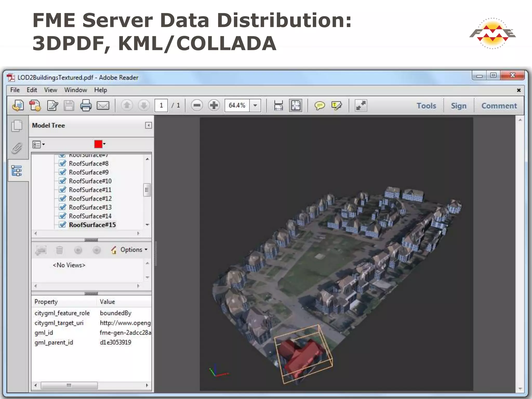This screenshot has height=399, width=532.
Task: Open the File menu
Action: (15, 90)
